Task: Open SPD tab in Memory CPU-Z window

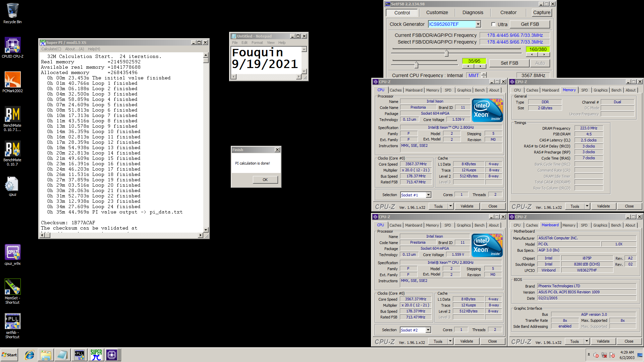Action: (x=585, y=90)
